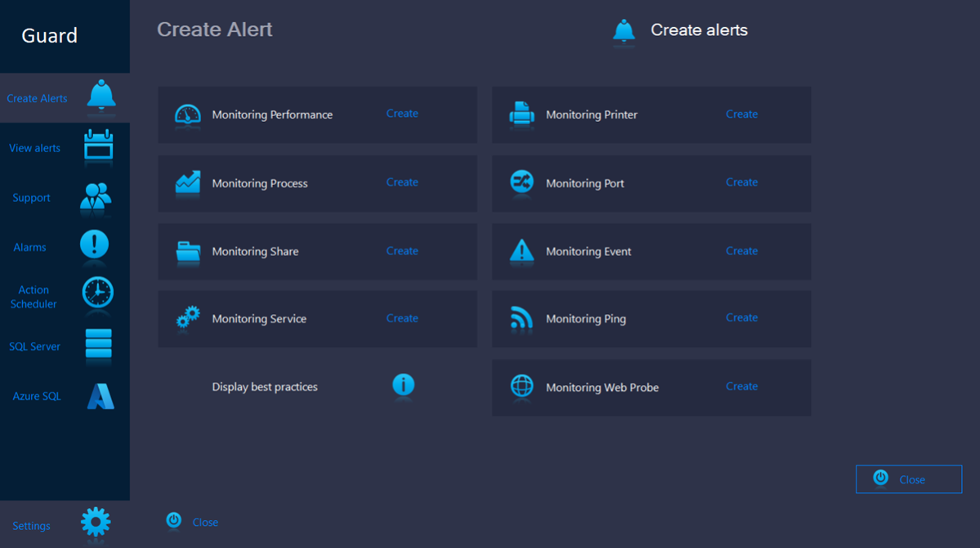Click the Monitoring Ping signal icon

point(521,318)
